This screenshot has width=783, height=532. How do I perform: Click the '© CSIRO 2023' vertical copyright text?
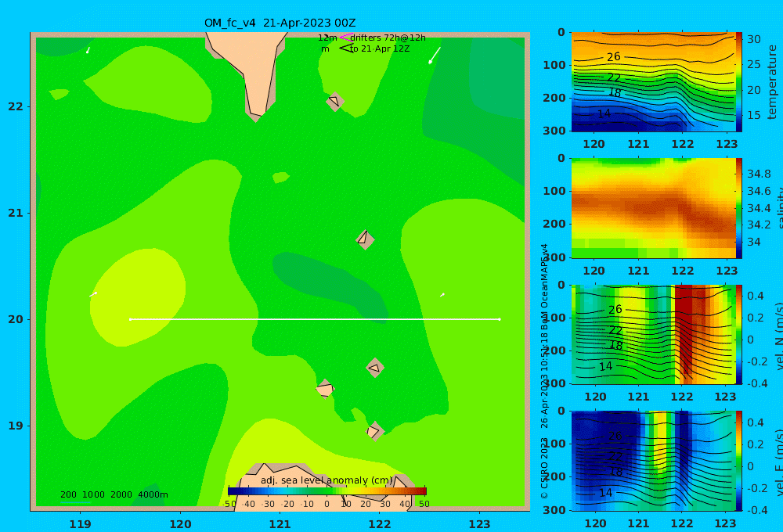pyautogui.click(x=544, y=468)
